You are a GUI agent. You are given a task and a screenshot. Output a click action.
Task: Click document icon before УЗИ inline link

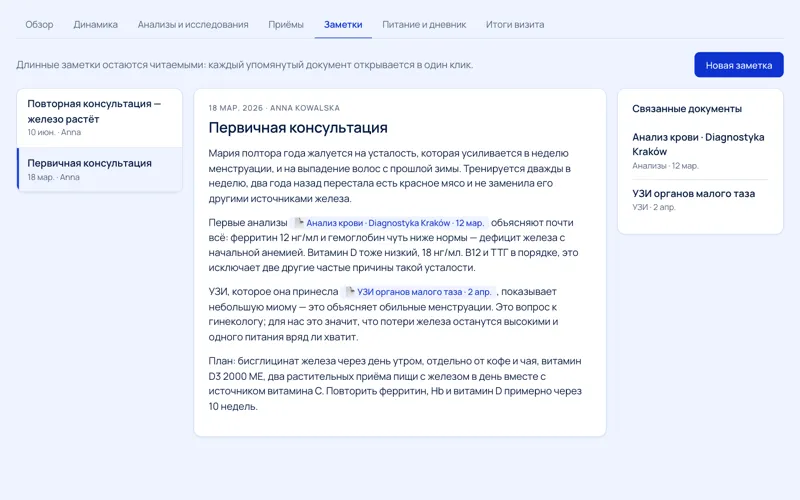(x=350, y=291)
